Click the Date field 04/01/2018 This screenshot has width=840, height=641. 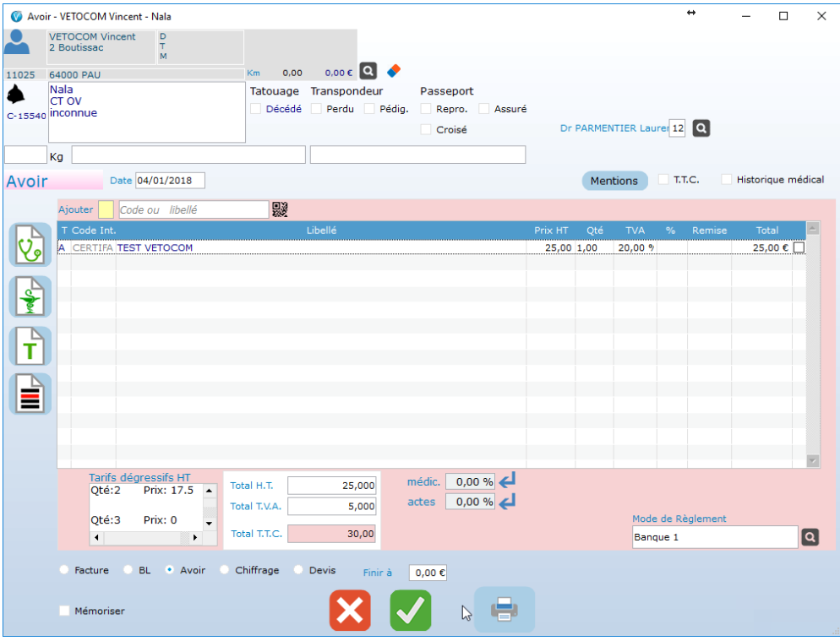pos(170,181)
